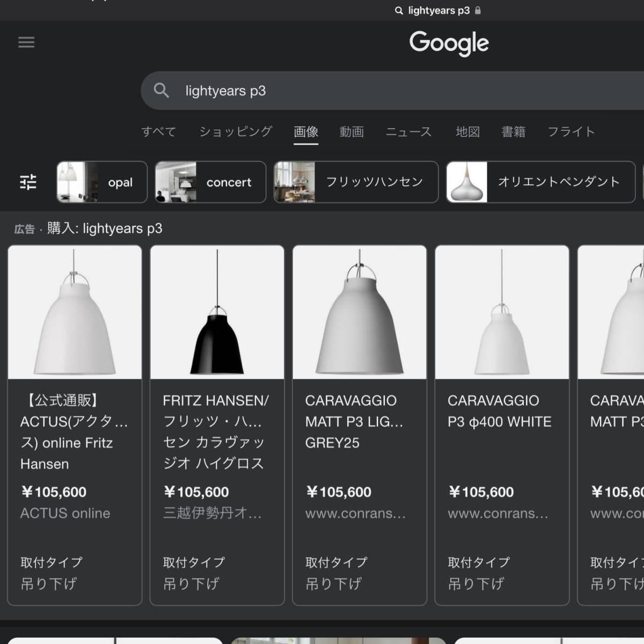Open FRITZ HANSEN/フリッツ・ハンセン カラヴァッジオ listing title
This screenshot has height=644, width=644.
[x=216, y=432]
